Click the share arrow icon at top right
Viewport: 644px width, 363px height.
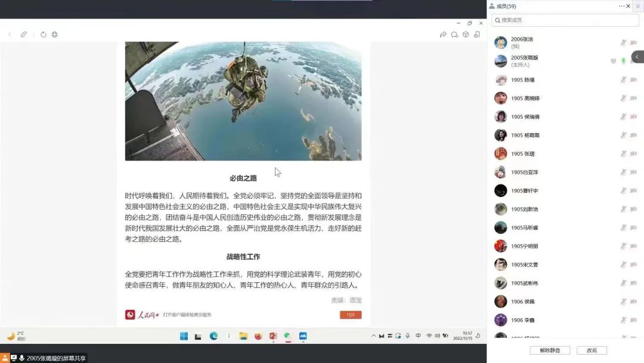[443, 35]
